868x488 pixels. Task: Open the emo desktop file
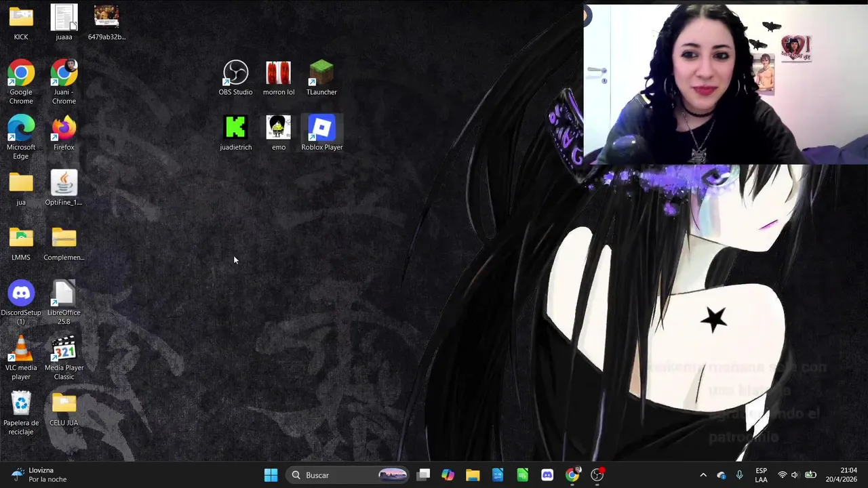279,133
